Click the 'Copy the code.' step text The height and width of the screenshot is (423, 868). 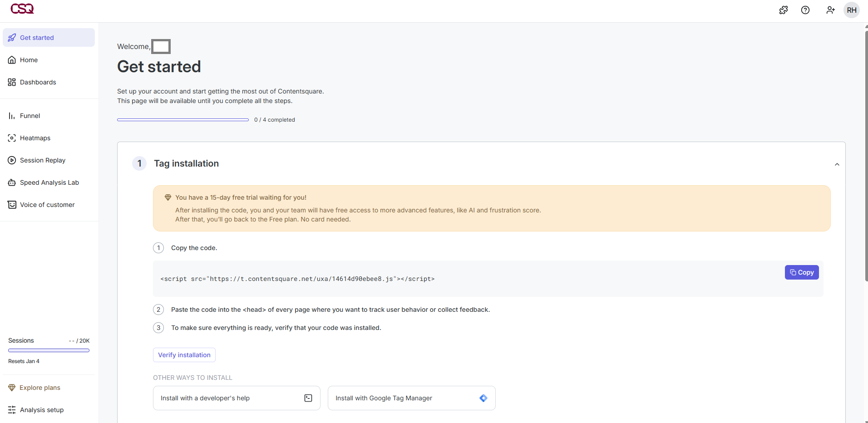tap(194, 248)
